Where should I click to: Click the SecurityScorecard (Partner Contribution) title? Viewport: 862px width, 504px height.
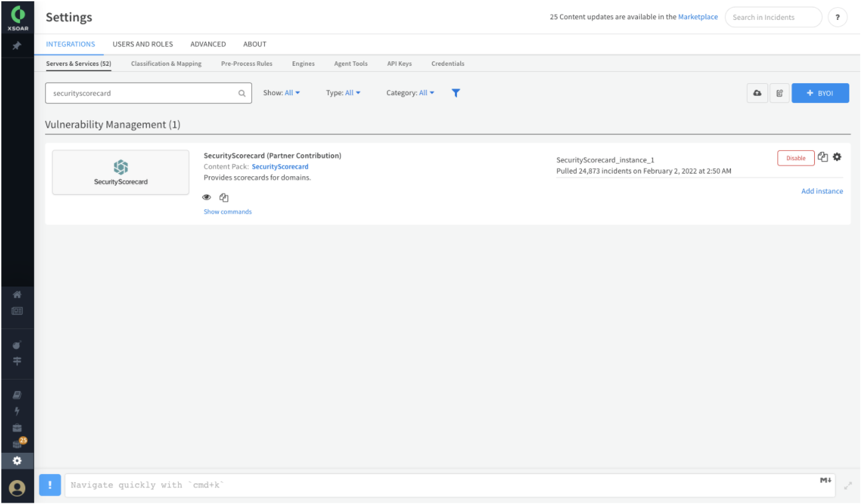click(273, 156)
